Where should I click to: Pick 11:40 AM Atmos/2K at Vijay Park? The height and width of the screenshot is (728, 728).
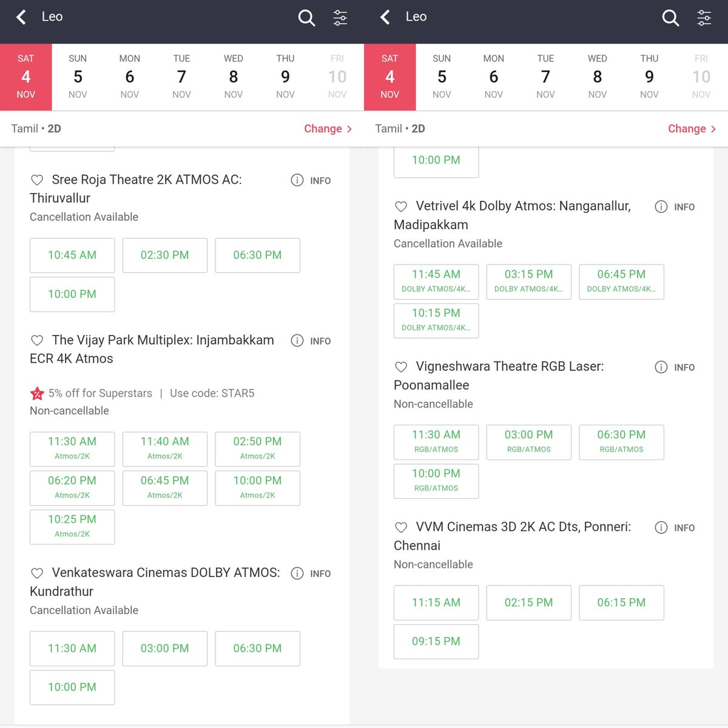[x=165, y=449]
